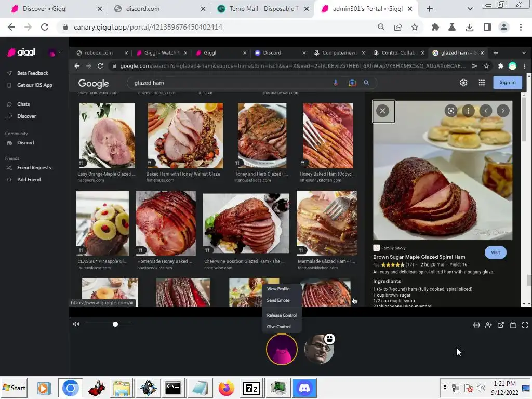
Task: Select Send Emote from context menu
Action: tap(278, 300)
